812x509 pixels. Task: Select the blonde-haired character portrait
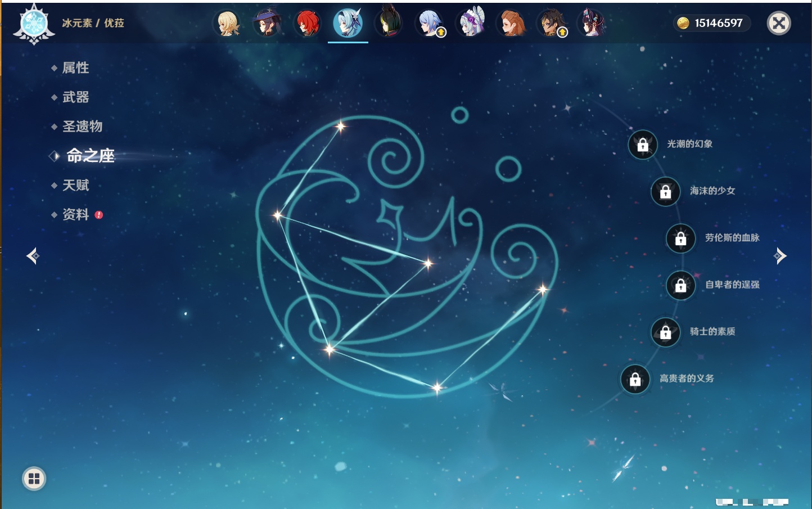(x=227, y=23)
